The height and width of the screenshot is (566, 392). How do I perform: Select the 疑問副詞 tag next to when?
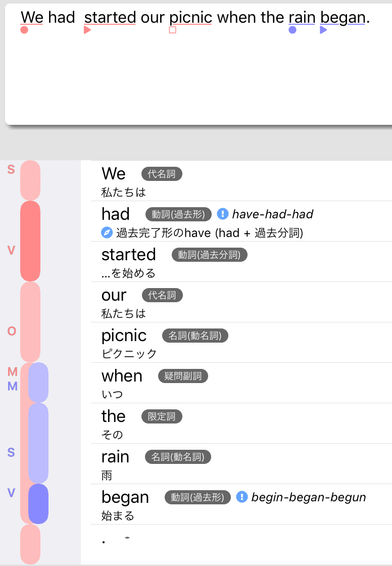(183, 376)
